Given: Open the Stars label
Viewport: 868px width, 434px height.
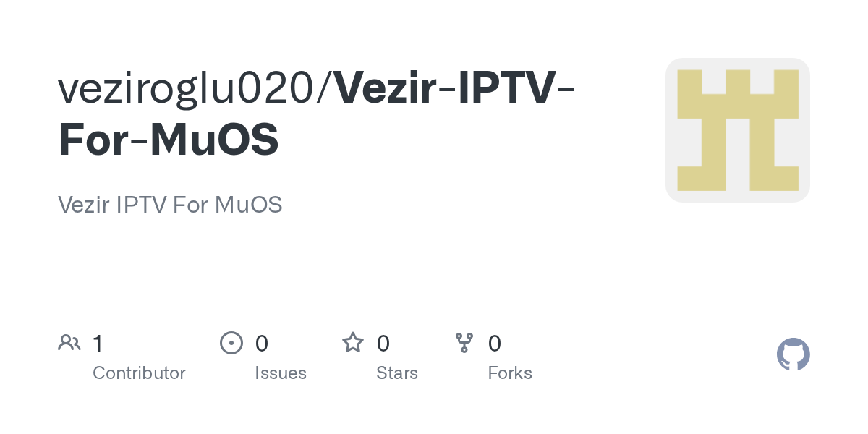Looking at the screenshot, I should click(397, 373).
